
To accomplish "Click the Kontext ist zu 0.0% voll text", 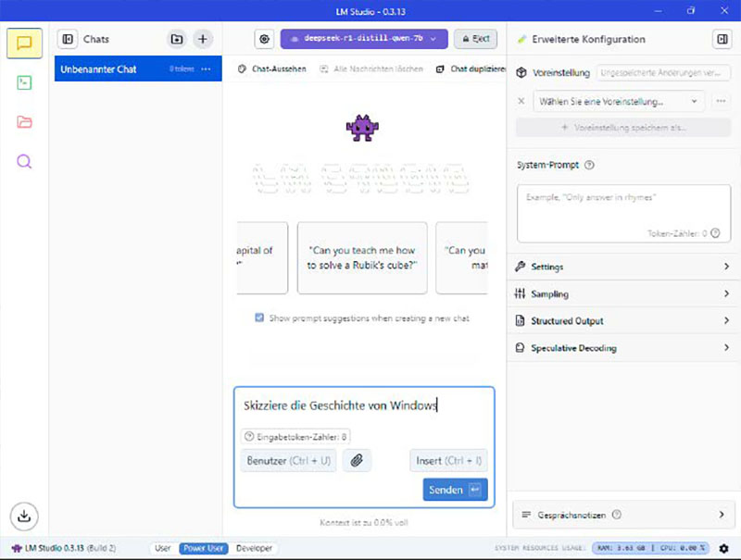I will (x=364, y=523).
